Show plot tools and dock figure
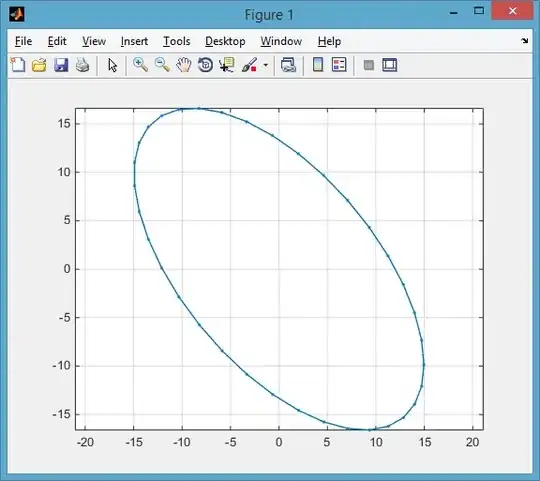540x481 pixels. (x=390, y=65)
